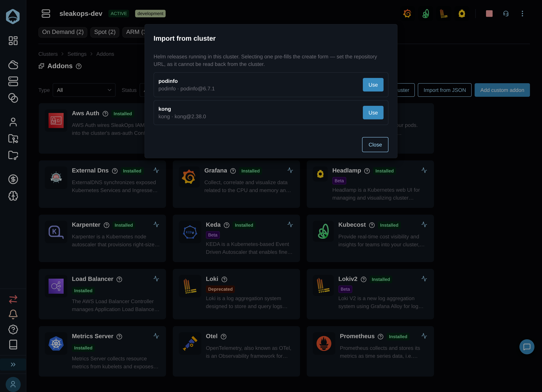The width and height of the screenshot is (542, 392).
Task: View activity icon on Grafana card
Action: pyautogui.click(x=290, y=170)
